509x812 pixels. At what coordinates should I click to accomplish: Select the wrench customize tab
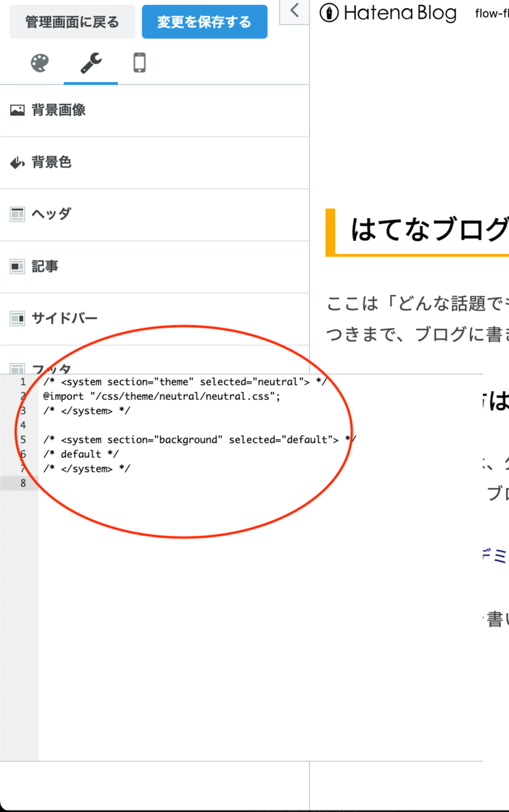pyautogui.click(x=91, y=64)
